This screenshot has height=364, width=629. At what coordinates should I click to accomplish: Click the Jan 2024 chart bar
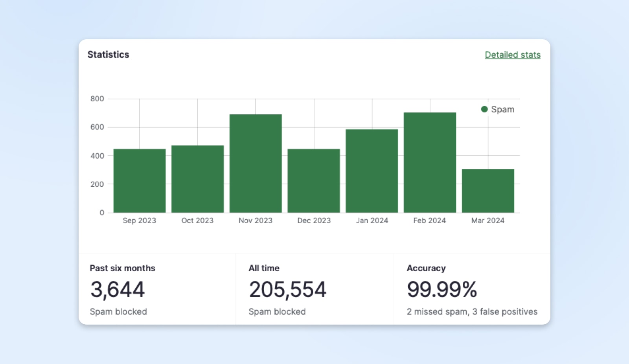(372, 171)
